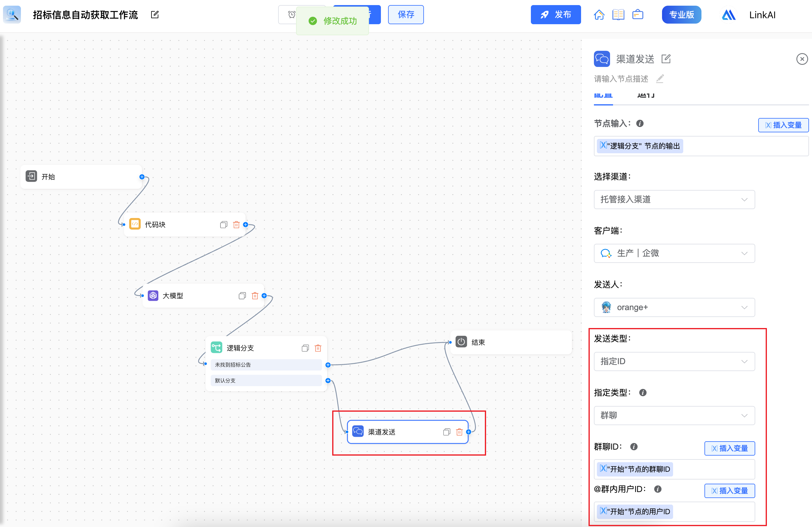Edit the 渠道发送 panel name icon
812x527 pixels.
click(666, 59)
